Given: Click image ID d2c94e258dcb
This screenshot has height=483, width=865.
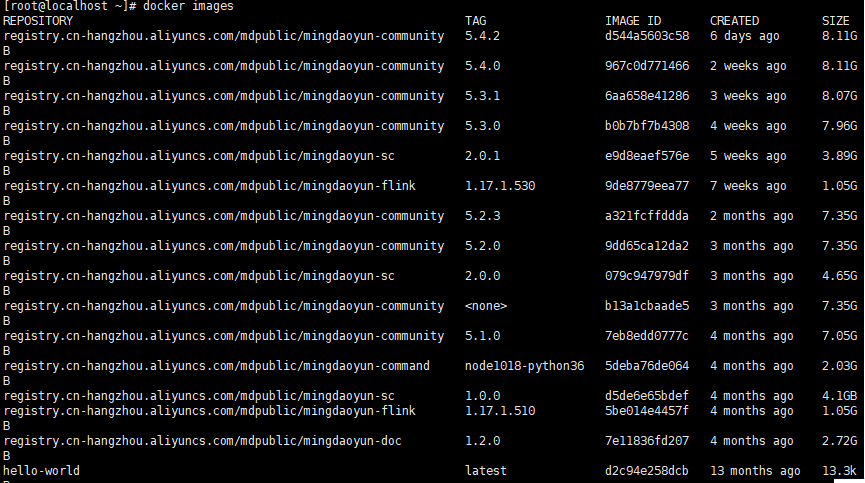Looking at the screenshot, I should (x=647, y=471).
